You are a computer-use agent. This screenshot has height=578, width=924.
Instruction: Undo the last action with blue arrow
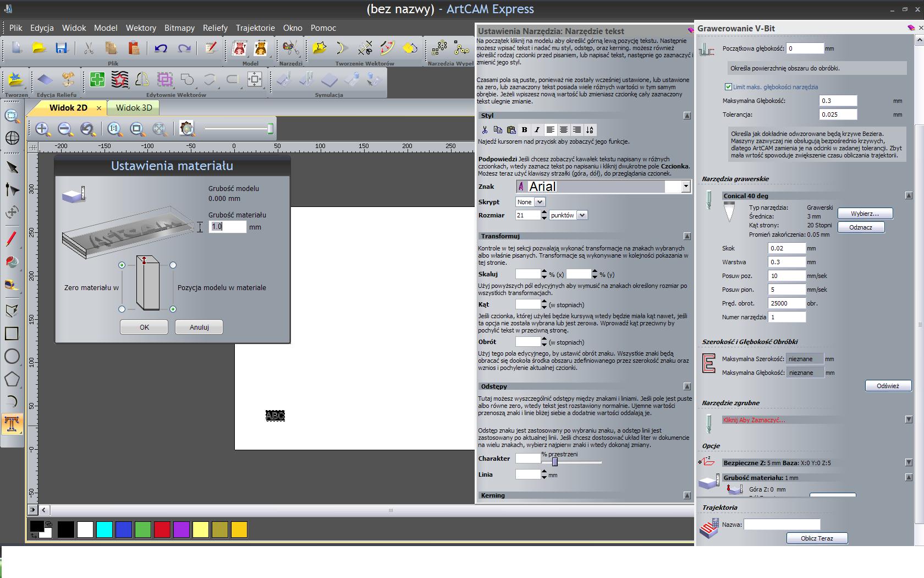click(161, 48)
